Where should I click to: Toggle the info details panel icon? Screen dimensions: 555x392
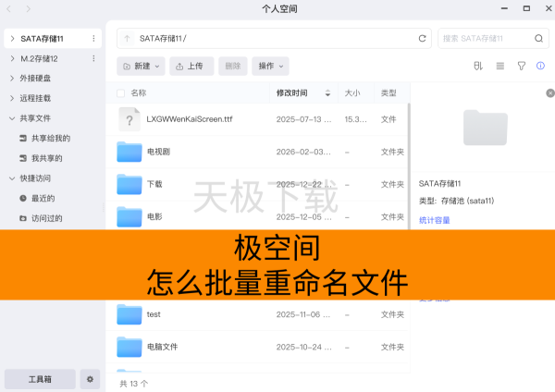coord(541,67)
